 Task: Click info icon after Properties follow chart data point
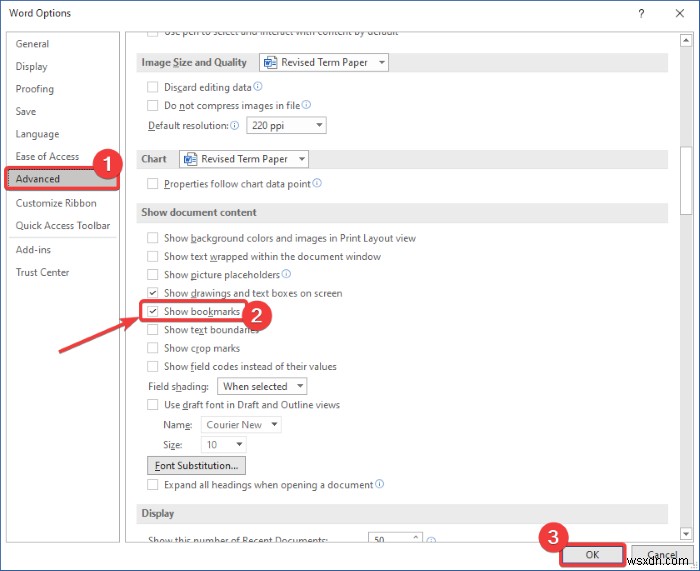[x=317, y=183]
